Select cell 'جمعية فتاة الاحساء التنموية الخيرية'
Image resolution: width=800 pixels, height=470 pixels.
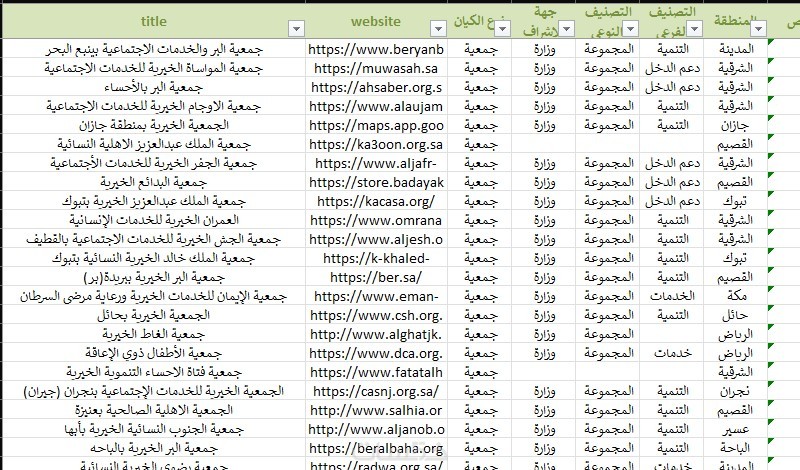pyautogui.click(x=154, y=373)
